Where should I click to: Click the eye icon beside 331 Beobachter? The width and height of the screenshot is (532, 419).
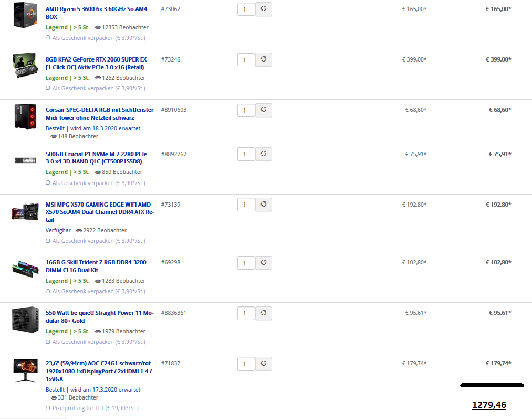[54, 397]
